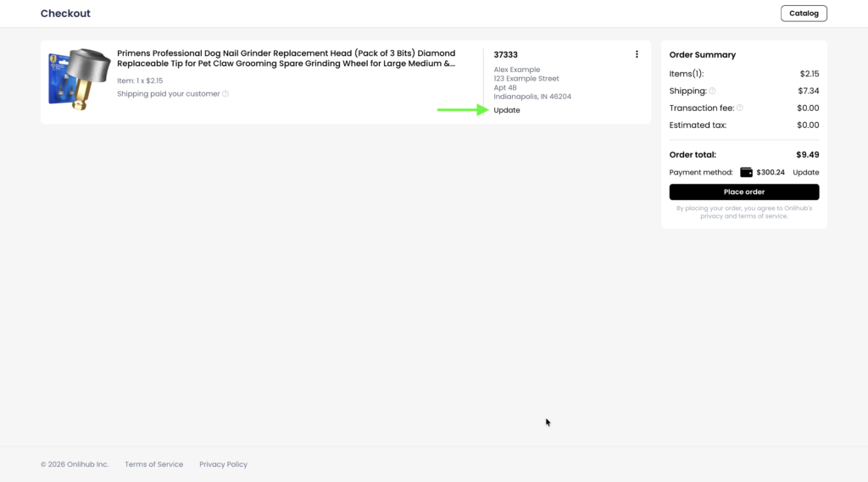Open Privacy Policy link in footer
This screenshot has width=868, height=482.
tap(223, 464)
